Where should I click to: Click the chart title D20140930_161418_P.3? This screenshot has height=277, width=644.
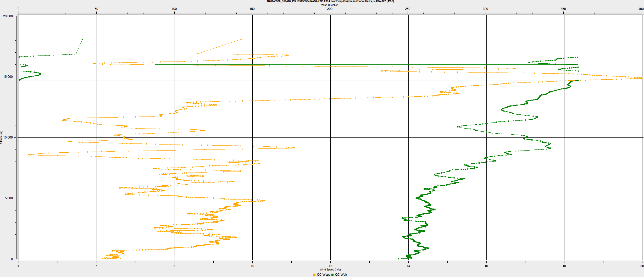pyautogui.click(x=281, y=1)
